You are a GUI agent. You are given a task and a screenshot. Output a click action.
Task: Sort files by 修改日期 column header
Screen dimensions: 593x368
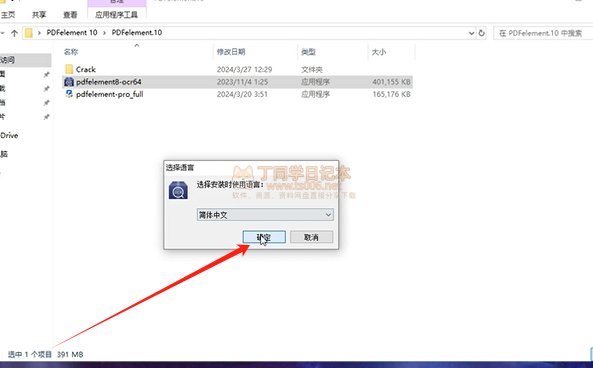(x=231, y=52)
